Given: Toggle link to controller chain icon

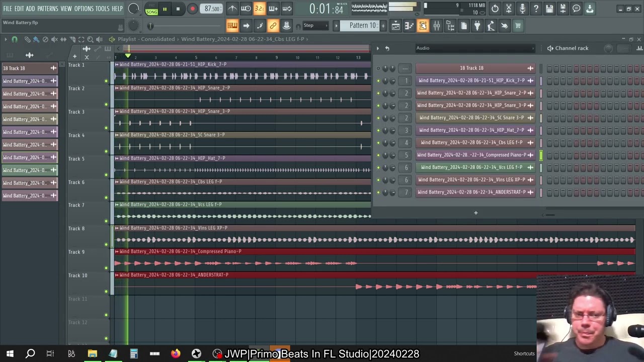Looking at the screenshot, I should click(x=273, y=26).
